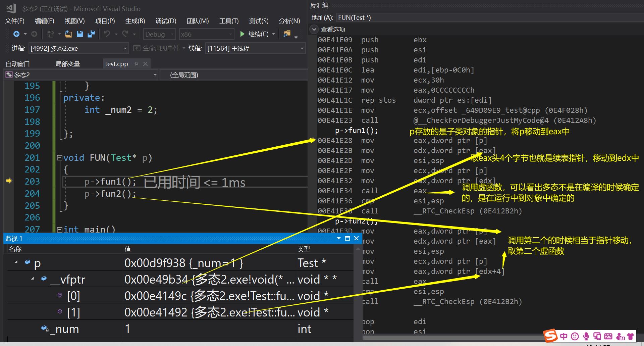The height and width of the screenshot is (346, 644).
Task: Click the Navigate Forward arrow icon
Action: click(34, 34)
